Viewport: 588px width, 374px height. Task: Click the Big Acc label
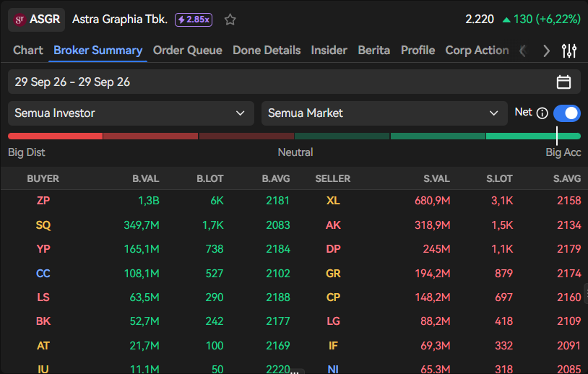coord(563,152)
